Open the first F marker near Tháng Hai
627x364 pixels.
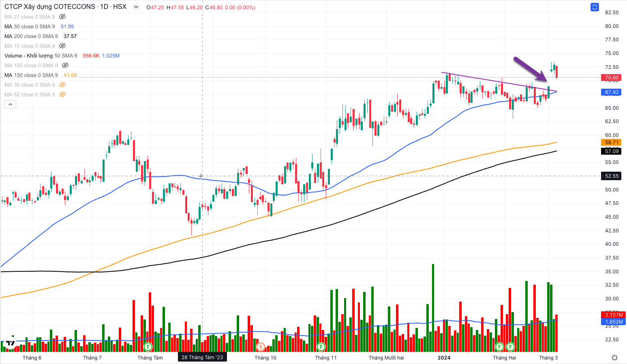tap(499, 347)
